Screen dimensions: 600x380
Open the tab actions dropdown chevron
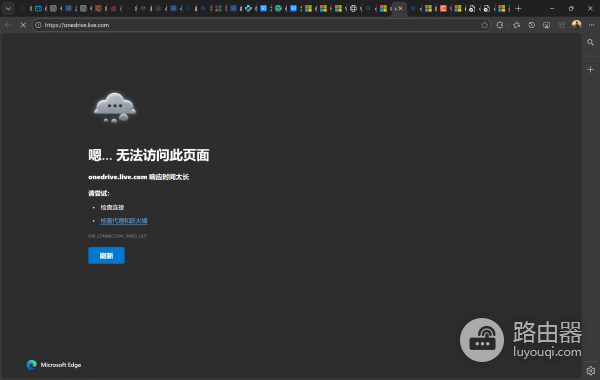pos(8,8)
